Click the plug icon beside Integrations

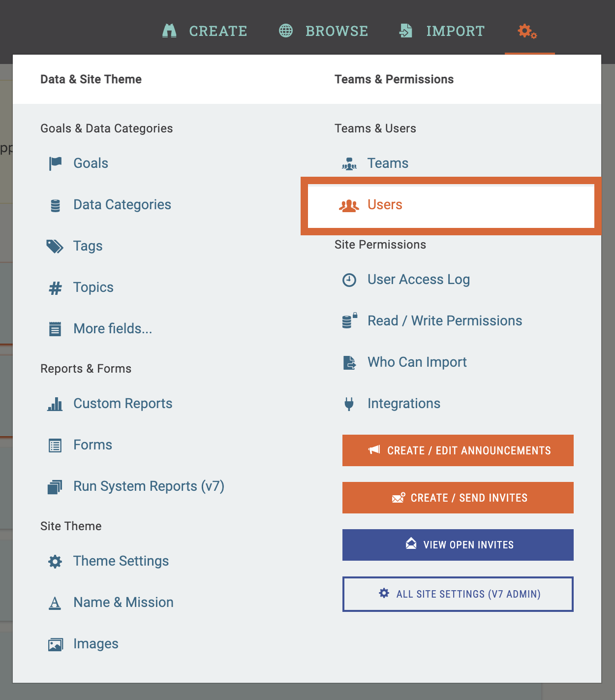[349, 404]
